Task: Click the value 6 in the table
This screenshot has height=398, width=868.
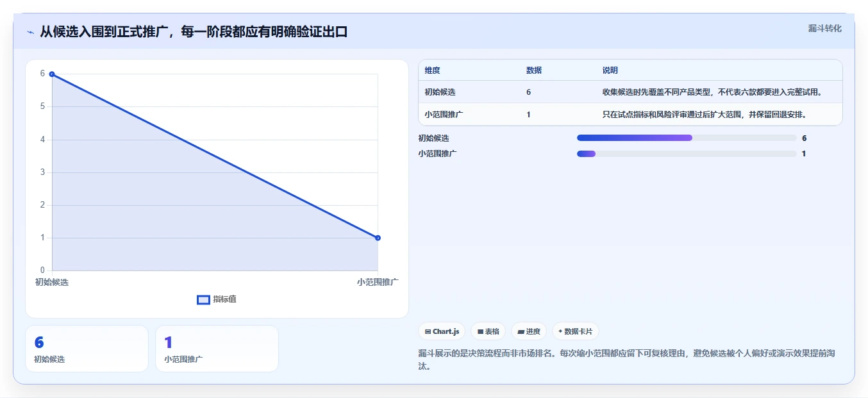Action: (x=528, y=92)
